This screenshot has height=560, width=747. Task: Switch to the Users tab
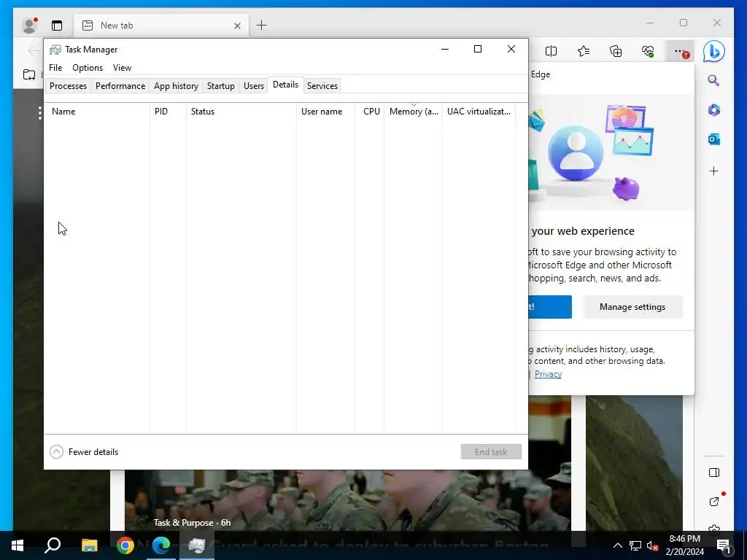coord(253,86)
